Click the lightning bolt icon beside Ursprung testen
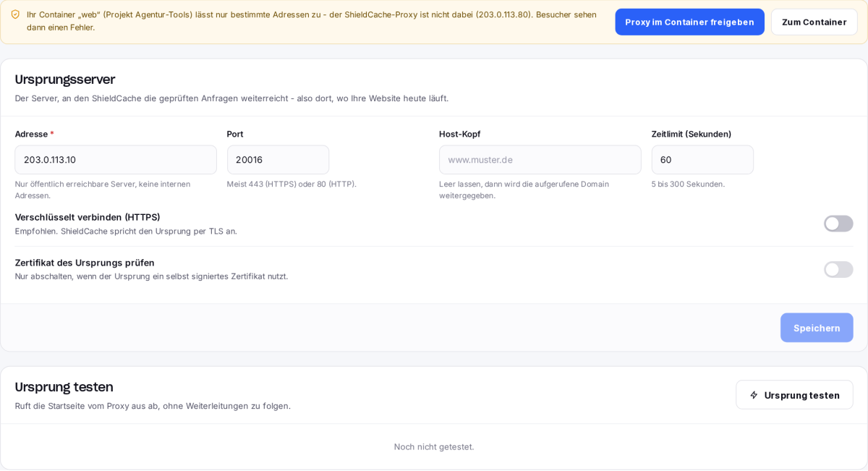The height and width of the screenshot is (471, 868). 754,395
